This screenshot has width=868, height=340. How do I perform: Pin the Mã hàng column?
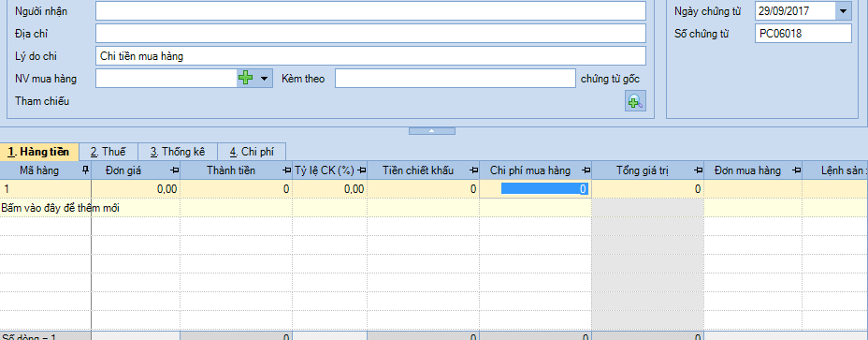(85, 170)
